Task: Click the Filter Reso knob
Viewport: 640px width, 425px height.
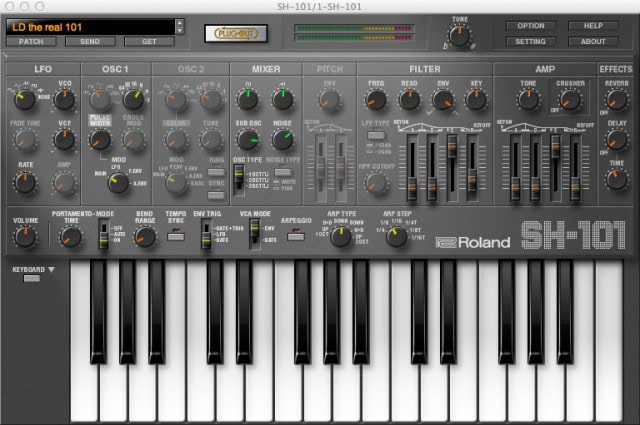Action: pyautogui.click(x=409, y=100)
